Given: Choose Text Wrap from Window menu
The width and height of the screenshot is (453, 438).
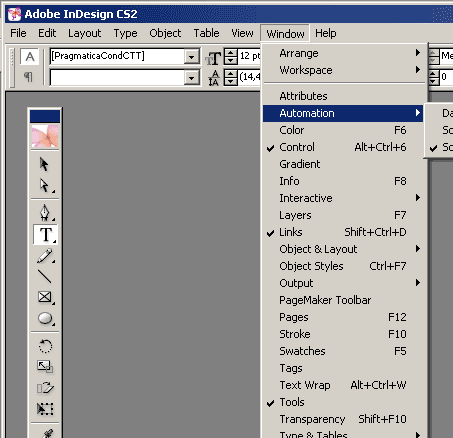Looking at the screenshot, I should point(343,385).
